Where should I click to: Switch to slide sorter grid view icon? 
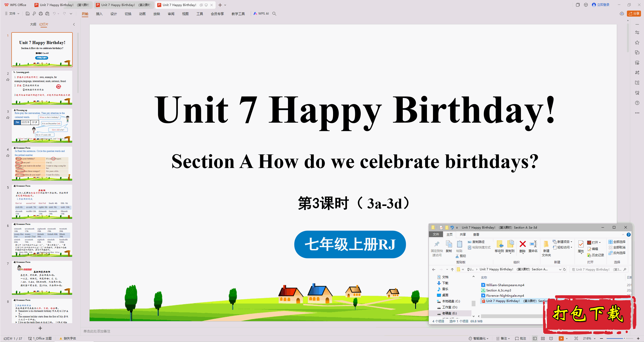(543, 338)
